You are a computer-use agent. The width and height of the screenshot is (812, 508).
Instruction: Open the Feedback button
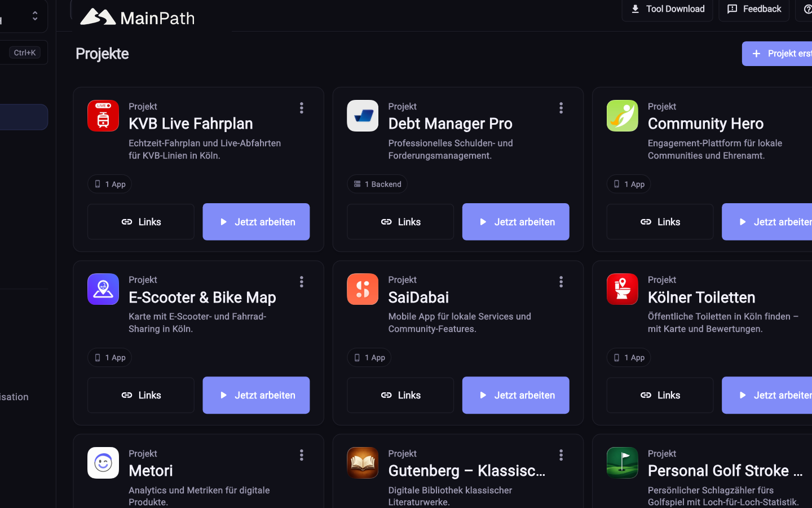pos(754,9)
